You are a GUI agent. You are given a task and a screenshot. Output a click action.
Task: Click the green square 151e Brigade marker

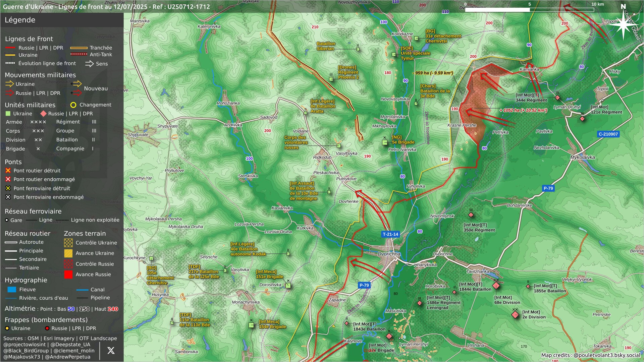pyautogui.click(x=288, y=286)
